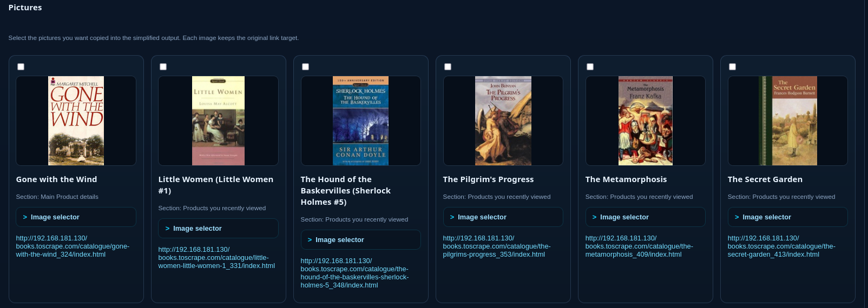868x308 pixels.
Task: Expand Image selector for The Secret Garden
Action: pyautogui.click(x=787, y=217)
